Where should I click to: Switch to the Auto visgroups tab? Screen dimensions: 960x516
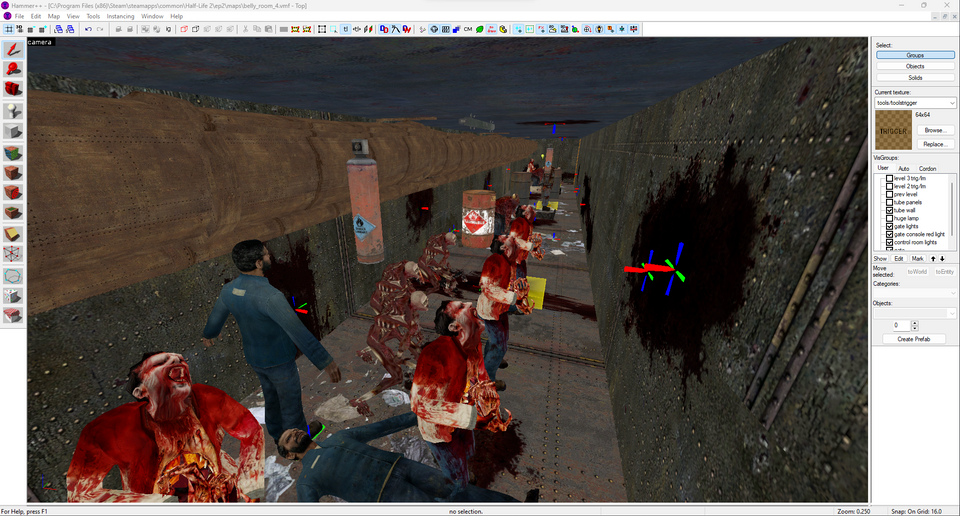(x=904, y=168)
